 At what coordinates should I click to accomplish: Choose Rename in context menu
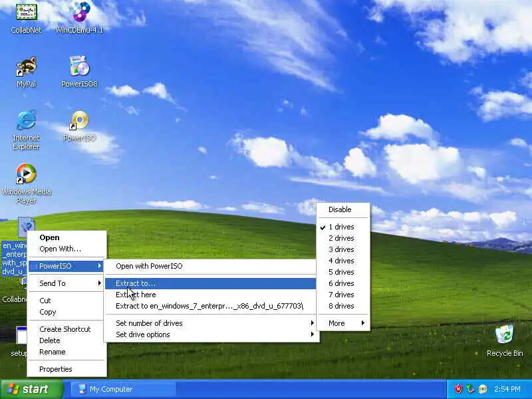click(67, 352)
